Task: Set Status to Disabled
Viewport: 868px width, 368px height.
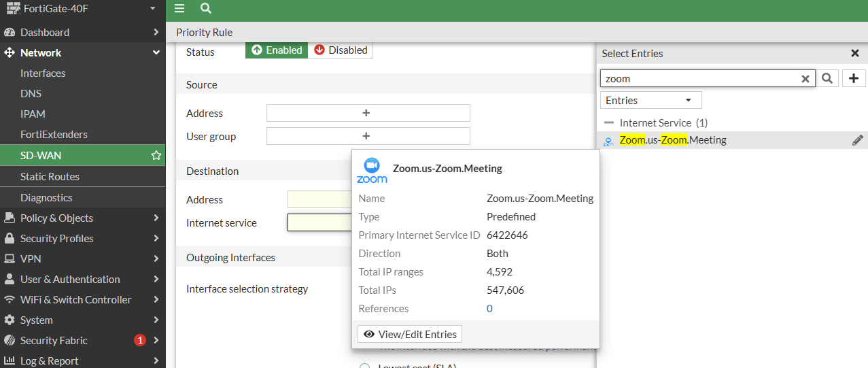Action: tap(341, 50)
